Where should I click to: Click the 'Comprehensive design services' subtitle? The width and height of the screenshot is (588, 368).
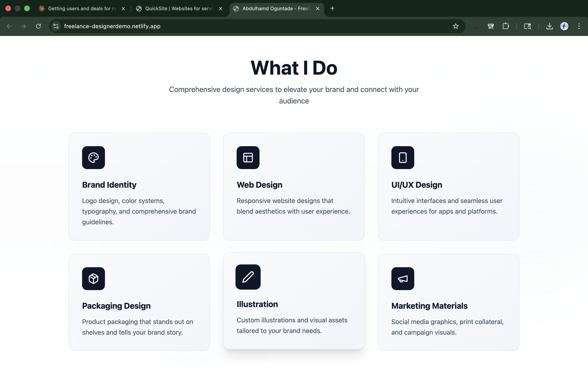[x=294, y=95]
